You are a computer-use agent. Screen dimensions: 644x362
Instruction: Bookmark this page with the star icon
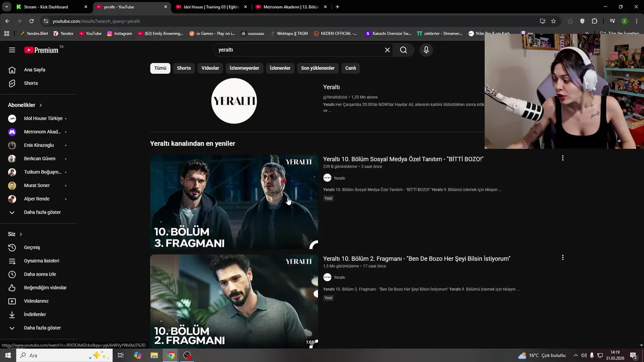553,21
